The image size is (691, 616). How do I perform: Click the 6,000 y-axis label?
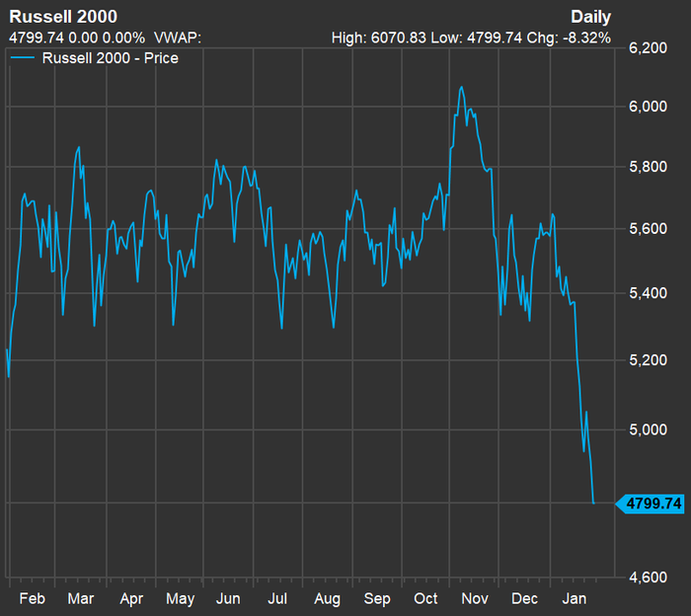coord(648,107)
